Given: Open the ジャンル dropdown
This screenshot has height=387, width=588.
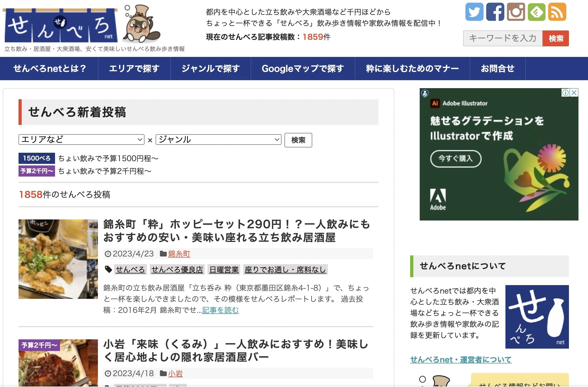Looking at the screenshot, I should [x=218, y=140].
